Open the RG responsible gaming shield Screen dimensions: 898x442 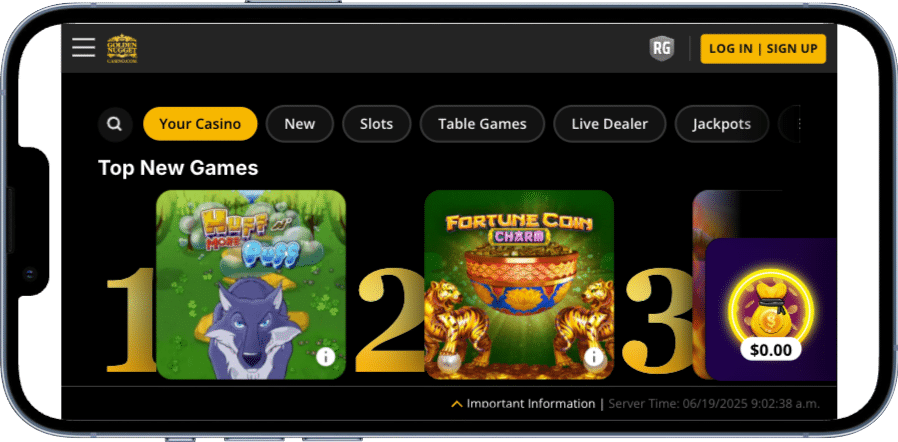661,49
